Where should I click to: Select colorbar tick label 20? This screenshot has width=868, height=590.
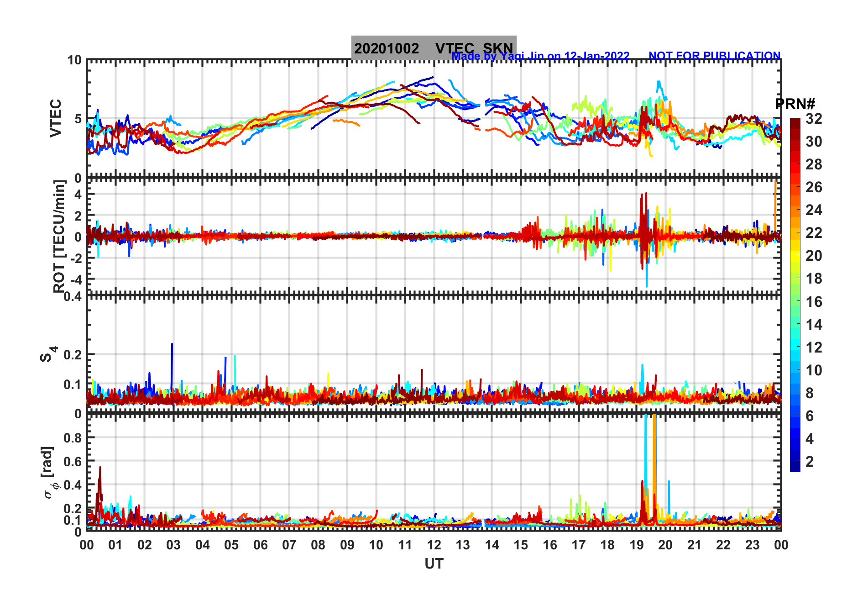[814, 256]
